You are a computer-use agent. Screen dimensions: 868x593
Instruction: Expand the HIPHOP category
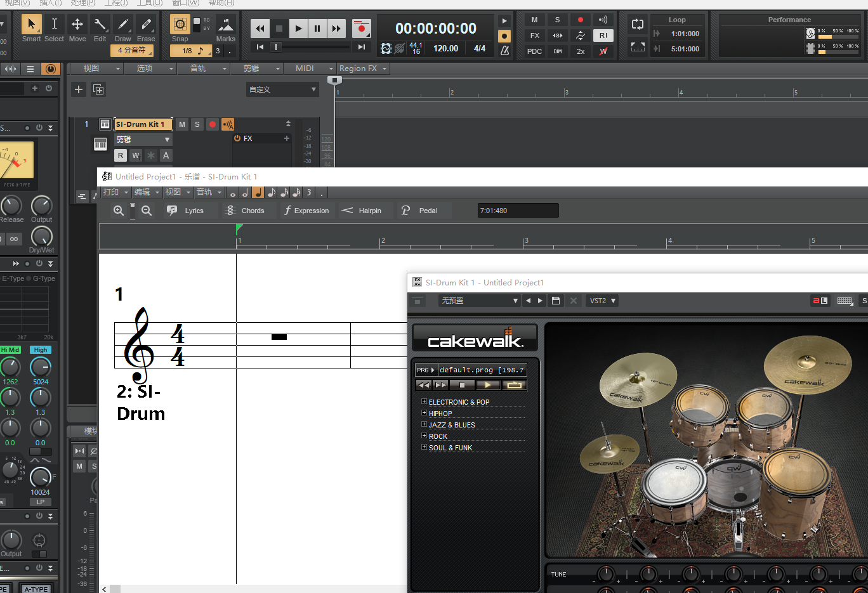(x=424, y=413)
